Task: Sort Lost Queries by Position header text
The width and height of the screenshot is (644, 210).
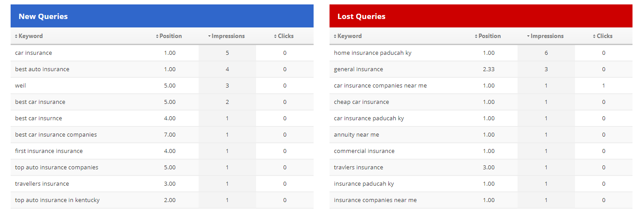Action: pyautogui.click(x=490, y=36)
